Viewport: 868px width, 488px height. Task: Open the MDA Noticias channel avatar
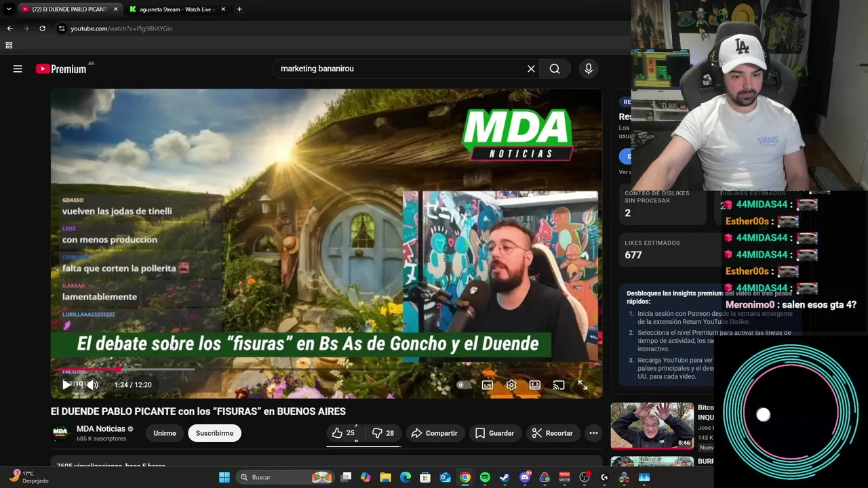coord(60,433)
